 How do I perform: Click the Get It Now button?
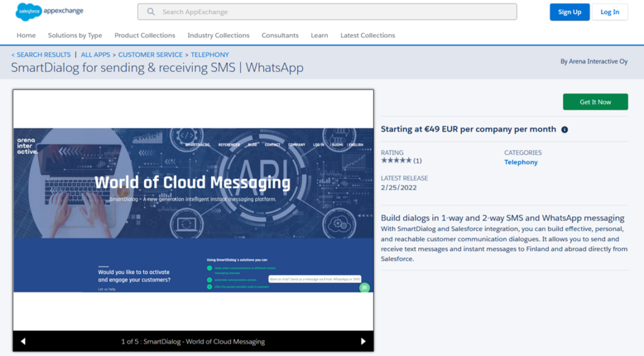(x=595, y=102)
